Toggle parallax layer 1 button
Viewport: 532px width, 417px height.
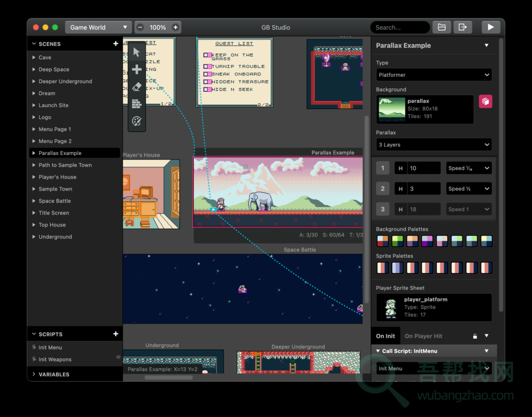pyautogui.click(x=383, y=168)
